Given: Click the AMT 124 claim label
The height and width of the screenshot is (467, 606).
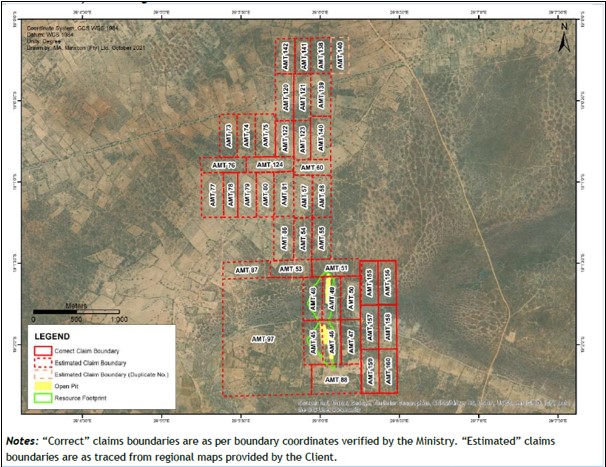Looking at the screenshot, I should tap(270, 164).
